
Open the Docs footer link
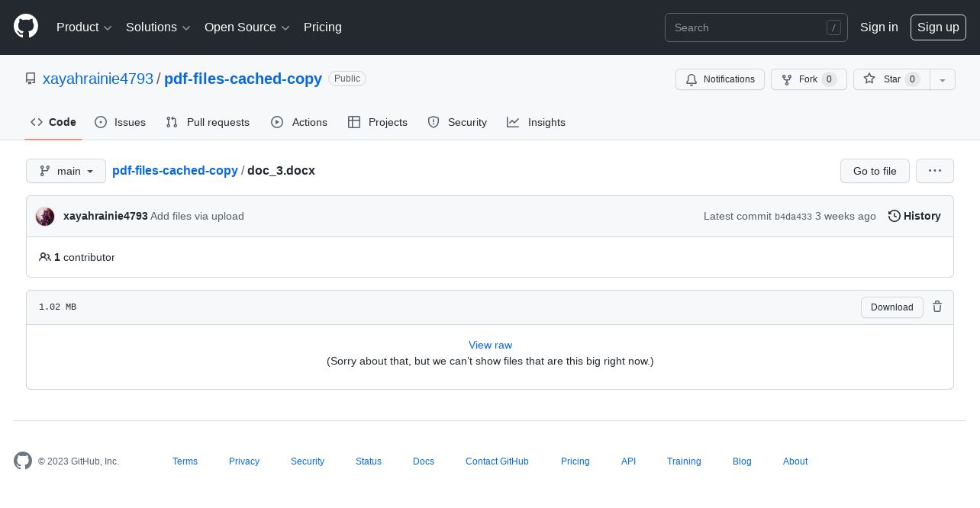coord(424,461)
